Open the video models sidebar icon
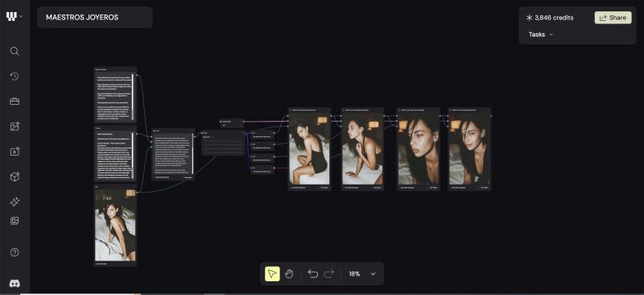This screenshot has height=295, width=644. [14, 152]
